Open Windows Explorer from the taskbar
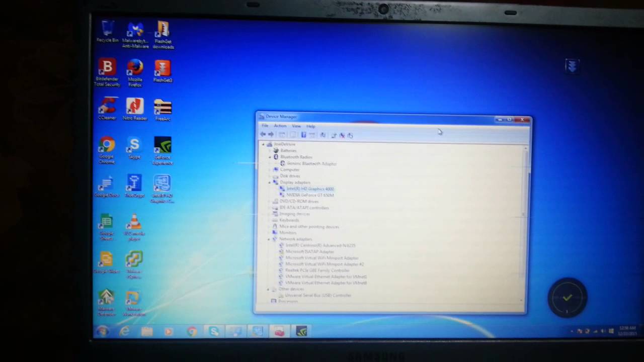Screen dimensions: 644x362 [x=146, y=332]
